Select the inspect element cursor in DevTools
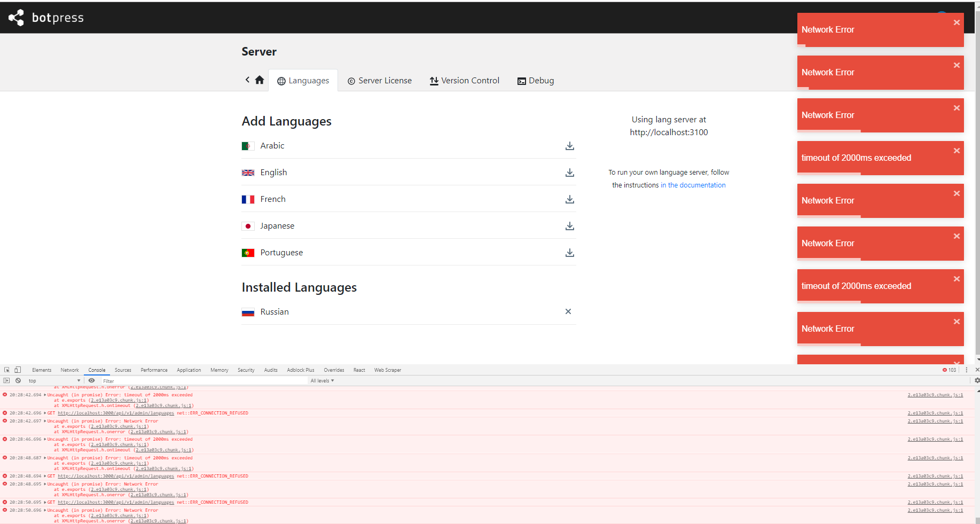The image size is (980, 524). coord(6,370)
